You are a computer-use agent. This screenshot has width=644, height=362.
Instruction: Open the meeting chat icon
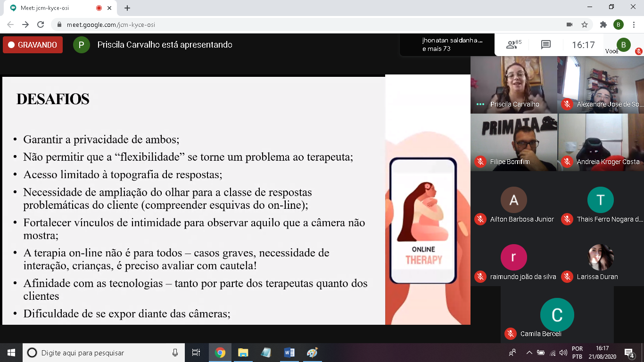[545, 45]
